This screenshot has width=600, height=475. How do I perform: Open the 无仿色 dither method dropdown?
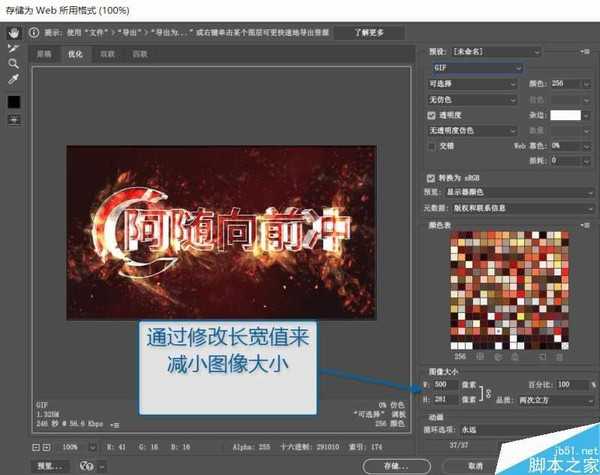point(472,99)
